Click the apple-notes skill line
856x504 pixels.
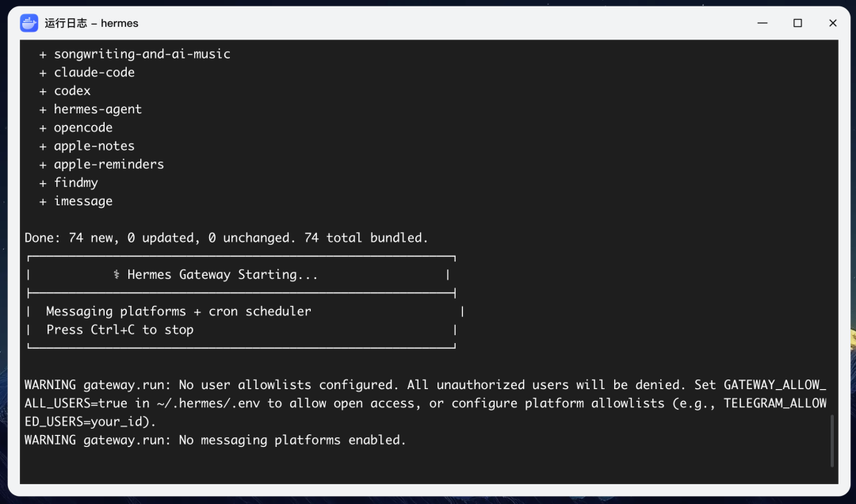pyautogui.click(x=94, y=146)
